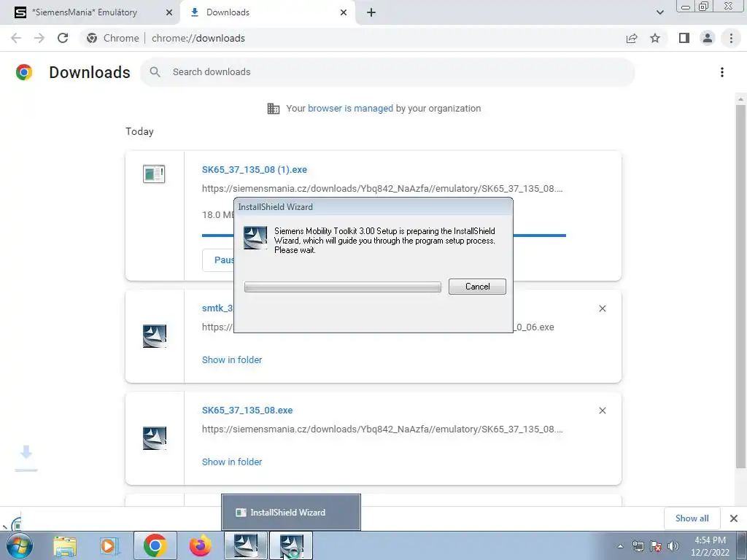Screen dimensions: 747x560
Task: Click the chrome://downloads address bar
Action: coord(352,38)
